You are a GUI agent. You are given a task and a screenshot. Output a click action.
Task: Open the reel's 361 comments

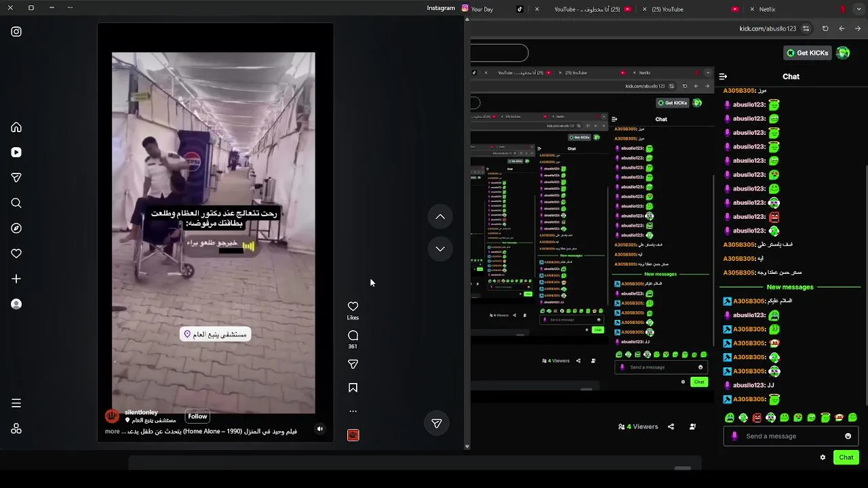click(353, 335)
